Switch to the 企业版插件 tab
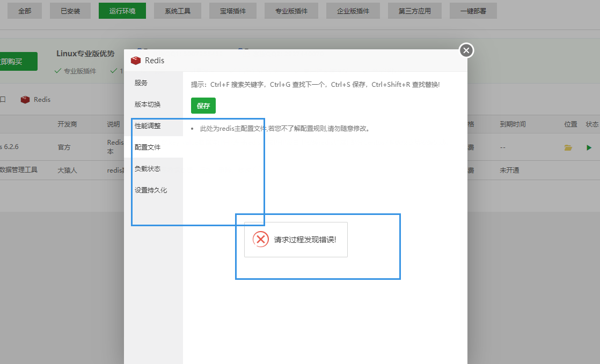Image resolution: width=600 pixels, height=364 pixels. coord(353,11)
